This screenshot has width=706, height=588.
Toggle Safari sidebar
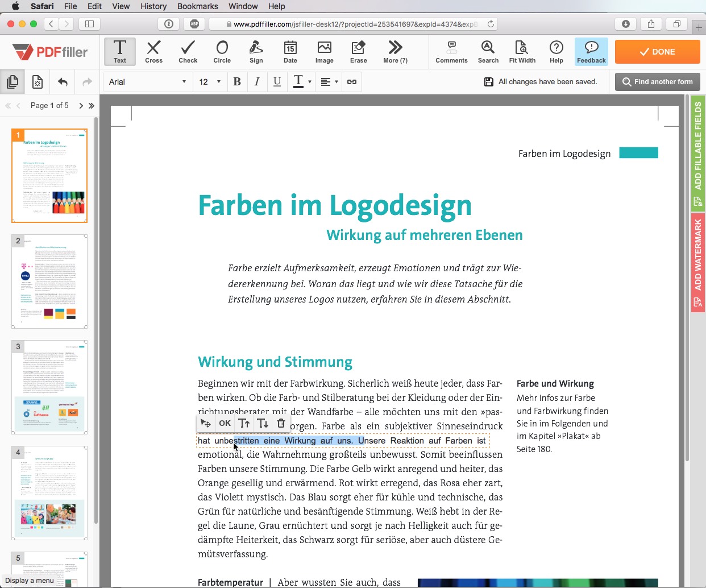point(89,24)
